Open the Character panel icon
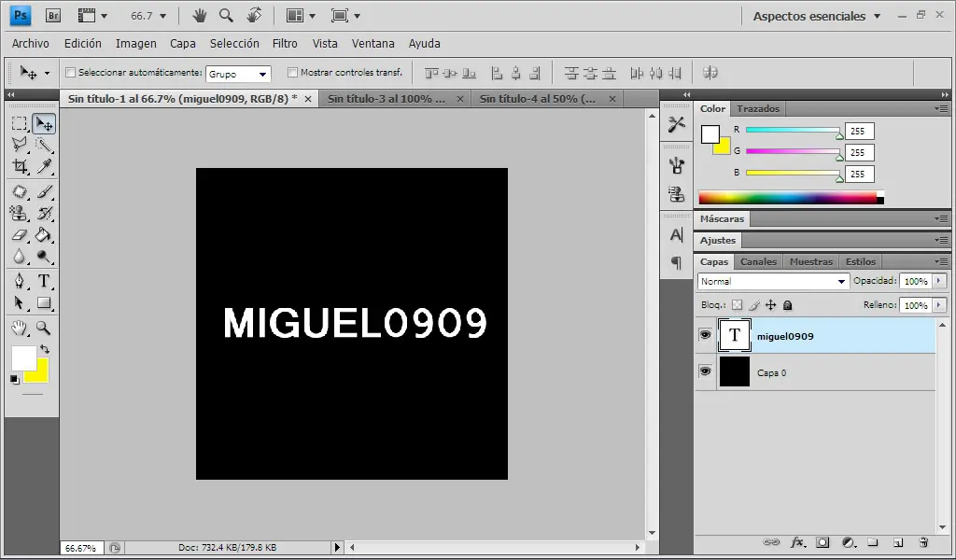956x560 pixels. (x=676, y=234)
